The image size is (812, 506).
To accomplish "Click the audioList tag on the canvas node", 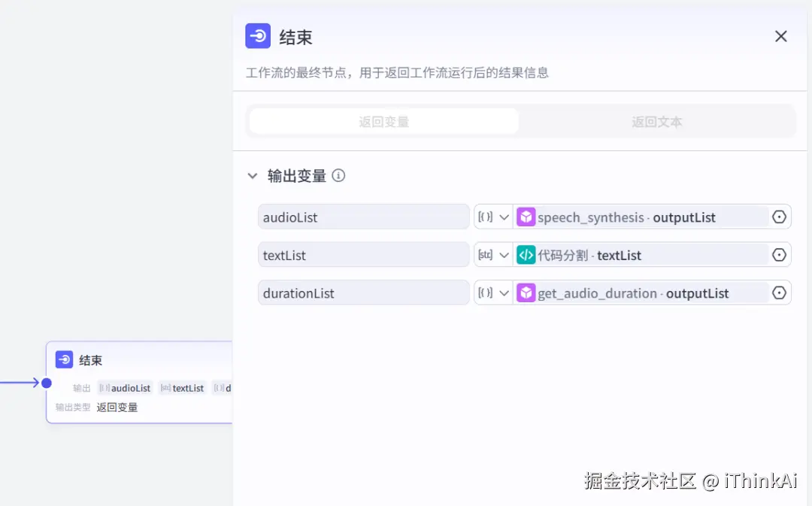I will point(126,388).
